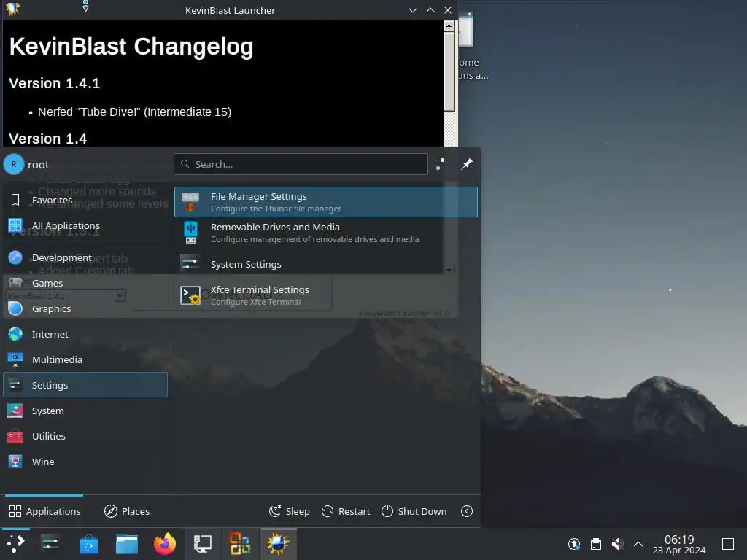Launch Xfce Terminal Settings
This screenshot has width=747, height=560.
pyautogui.click(x=326, y=295)
